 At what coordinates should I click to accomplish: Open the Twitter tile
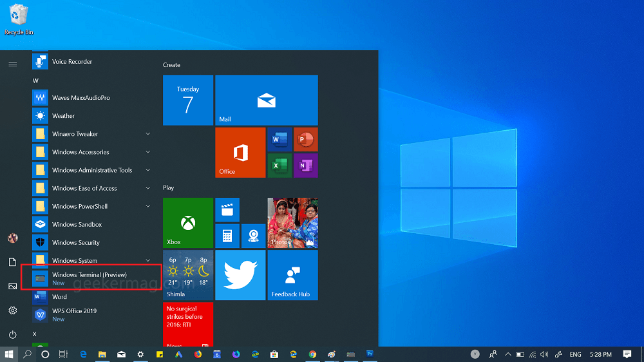240,275
